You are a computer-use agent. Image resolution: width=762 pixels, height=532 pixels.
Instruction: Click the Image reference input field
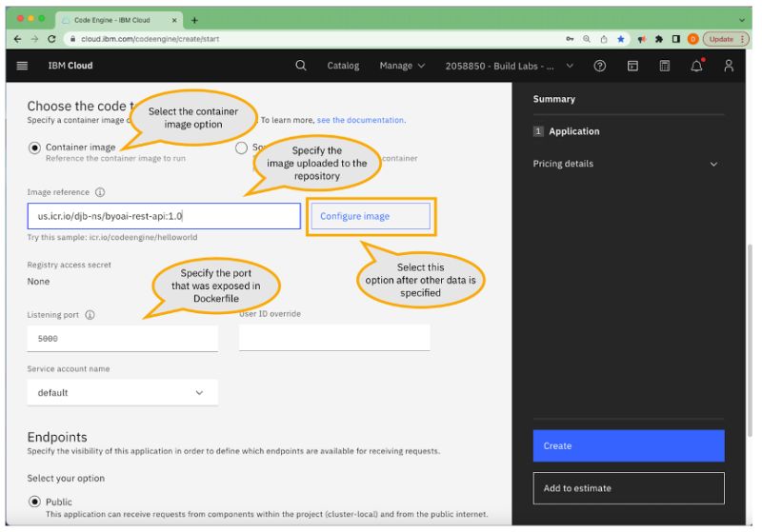pos(164,216)
